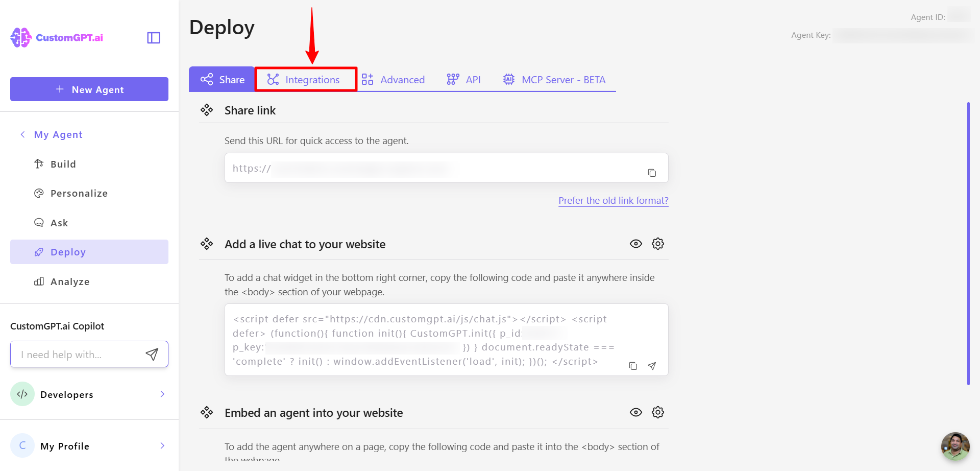Preview the live chat widget
The image size is (980, 471).
tap(635, 244)
